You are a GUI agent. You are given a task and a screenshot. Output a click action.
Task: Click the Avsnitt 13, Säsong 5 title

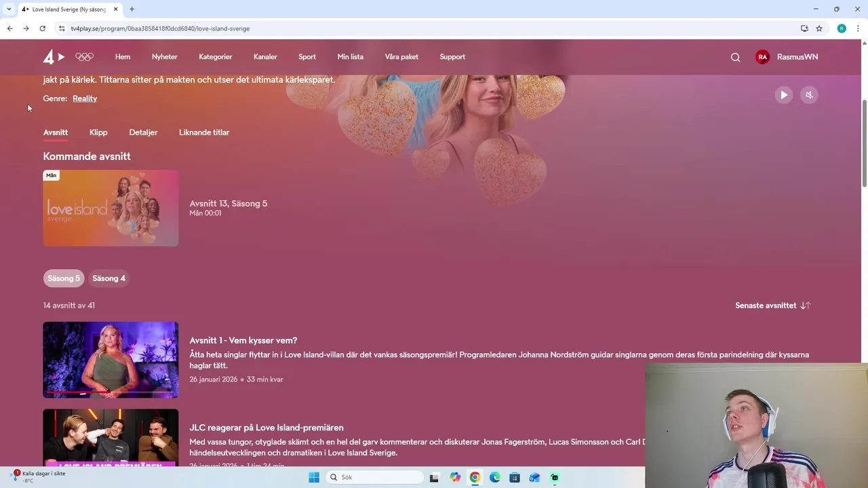click(229, 203)
